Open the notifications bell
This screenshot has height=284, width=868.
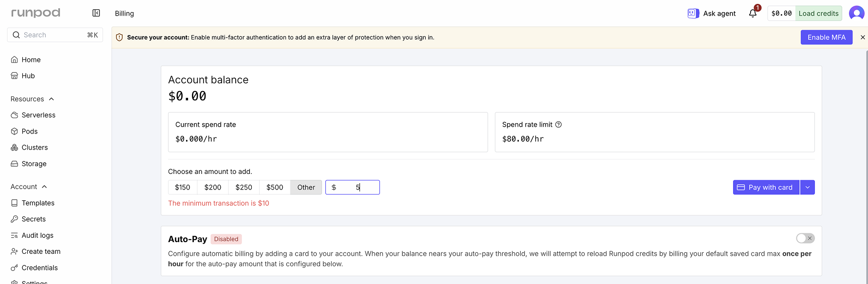tap(753, 13)
